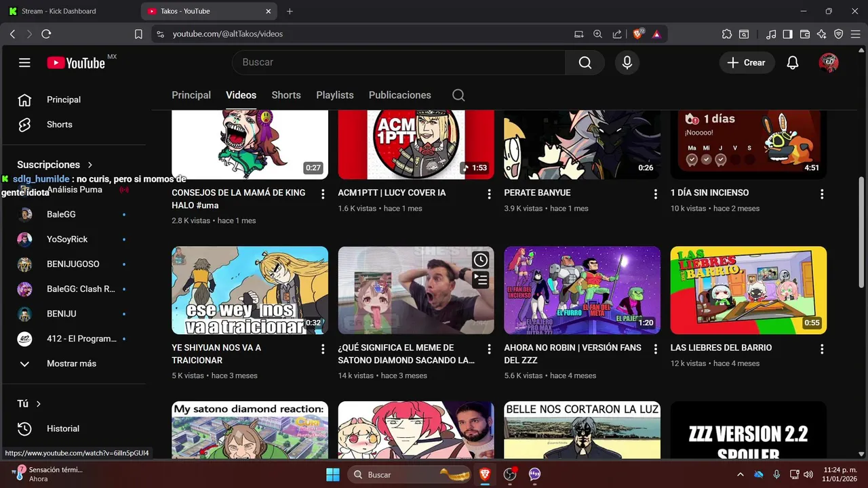Viewport: 868px width, 488px height.
Task: Open options for ACM1PTT LUCY COVER video
Action: [x=489, y=195]
